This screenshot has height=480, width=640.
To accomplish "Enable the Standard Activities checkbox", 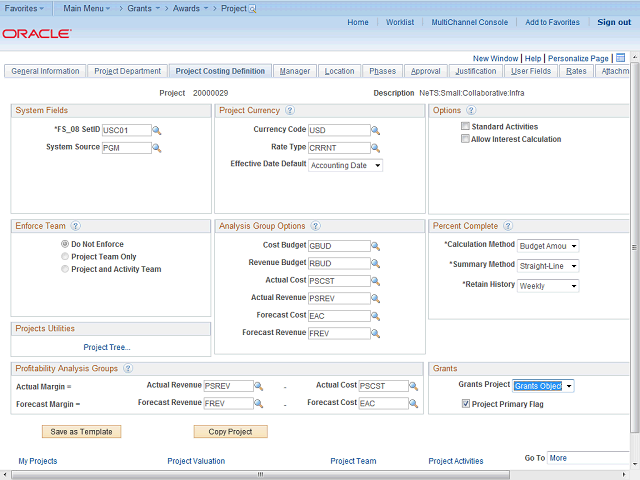I will (465, 127).
